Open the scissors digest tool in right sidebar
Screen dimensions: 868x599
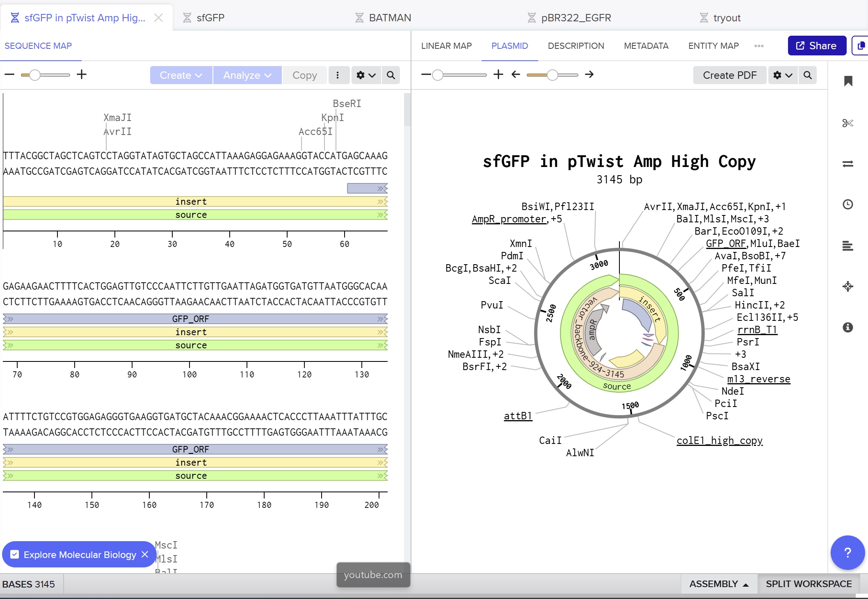click(x=847, y=123)
